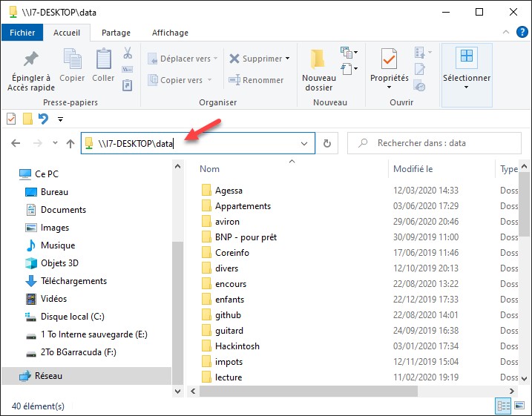Open the Fichier menu
This screenshot has width=532, height=416.
pyautogui.click(x=22, y=33)
